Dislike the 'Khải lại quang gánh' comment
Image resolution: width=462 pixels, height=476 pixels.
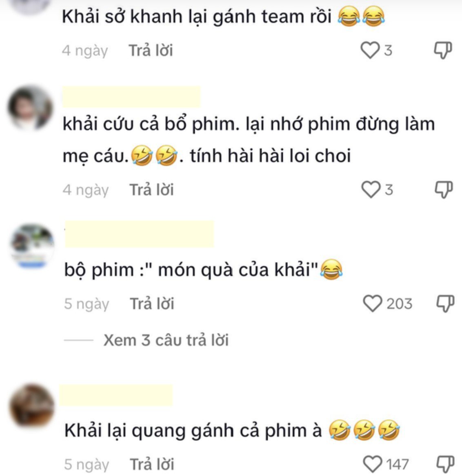pos(445,465)
